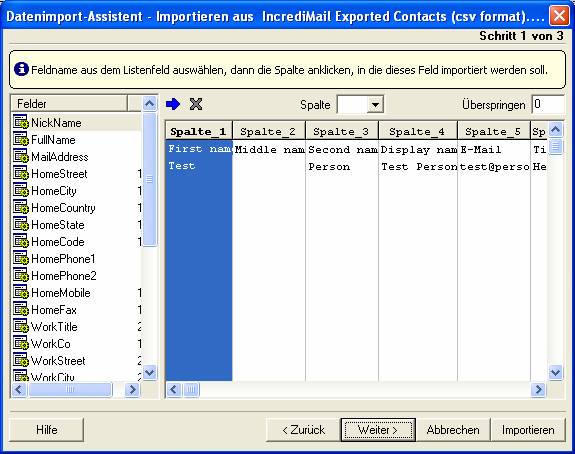Click the Felder list scroll-down arrow
575x454 pixels.
[x=149, y=373]
